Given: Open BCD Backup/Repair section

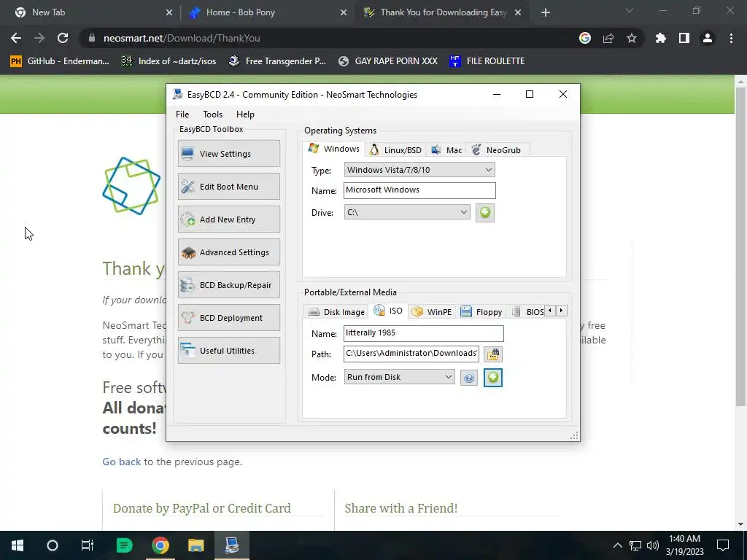Looking at the screenshot, I should (x=228, y=285).
